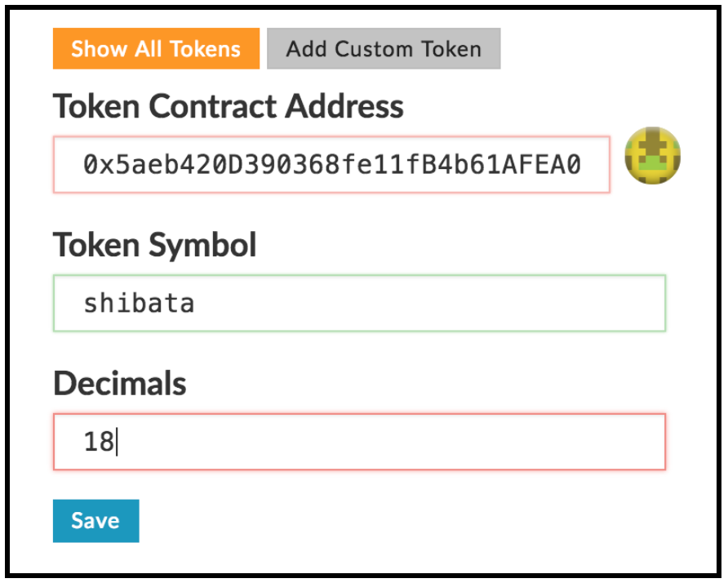Click the red-bordered decimals box
The width and height of the screenshot is (728, 583).
(x=359, y=442)
